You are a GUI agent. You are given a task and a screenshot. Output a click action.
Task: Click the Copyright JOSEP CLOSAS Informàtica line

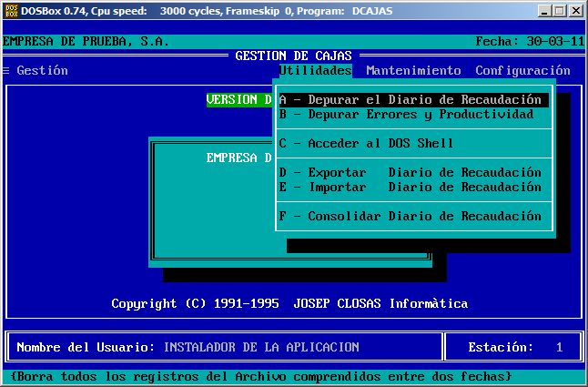(x=289, y=303)
